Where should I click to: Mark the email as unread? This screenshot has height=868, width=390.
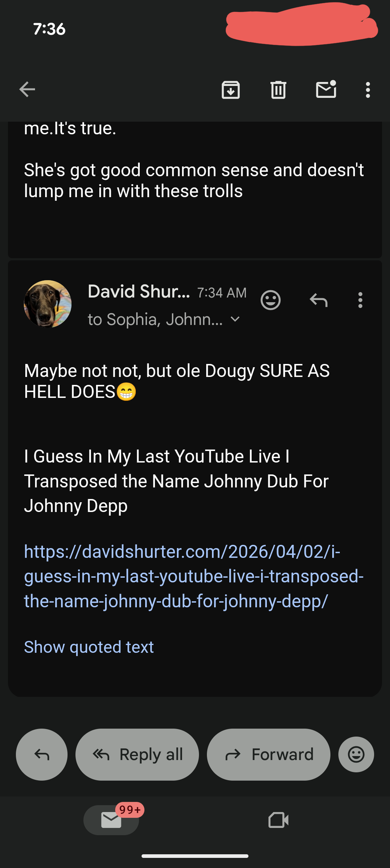326,90
